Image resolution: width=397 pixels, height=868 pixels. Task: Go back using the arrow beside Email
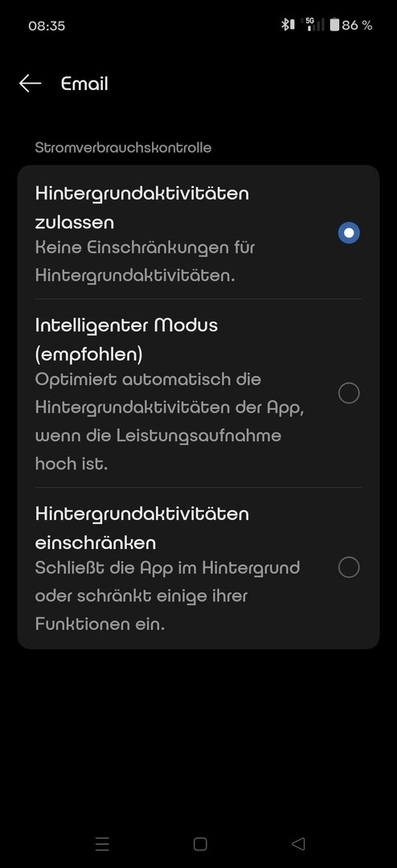coord(30,84)
